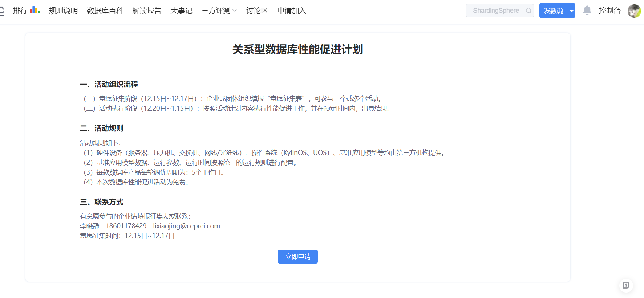Open the 控制台 console link
This screenshot has height=298, width=644.
pos(609,11)
